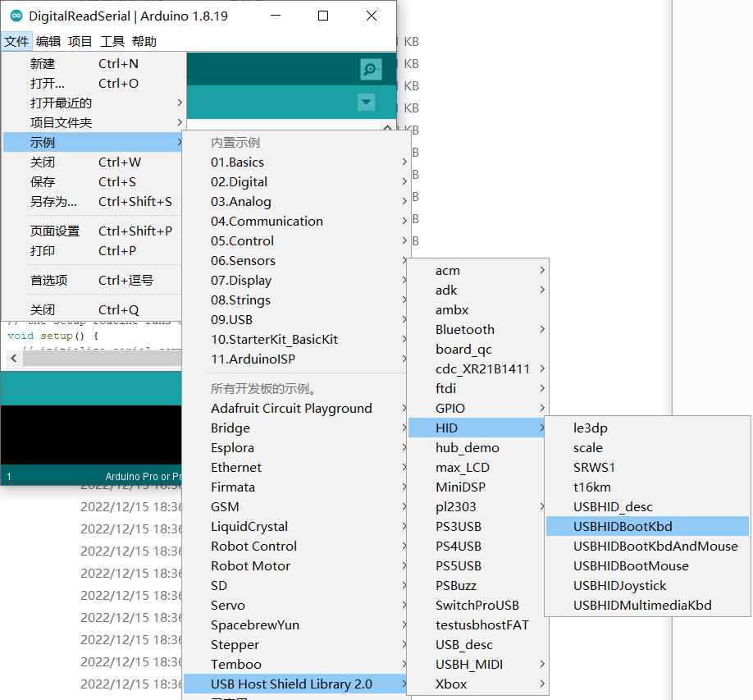
Task: Expand Bluetooth submenu
Action: pos(478,330)
